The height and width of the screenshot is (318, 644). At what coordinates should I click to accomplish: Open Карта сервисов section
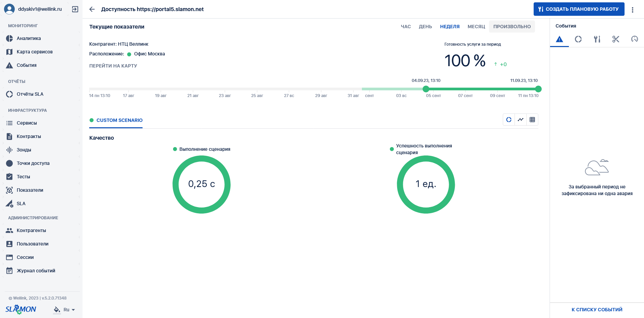coord(41,52)
